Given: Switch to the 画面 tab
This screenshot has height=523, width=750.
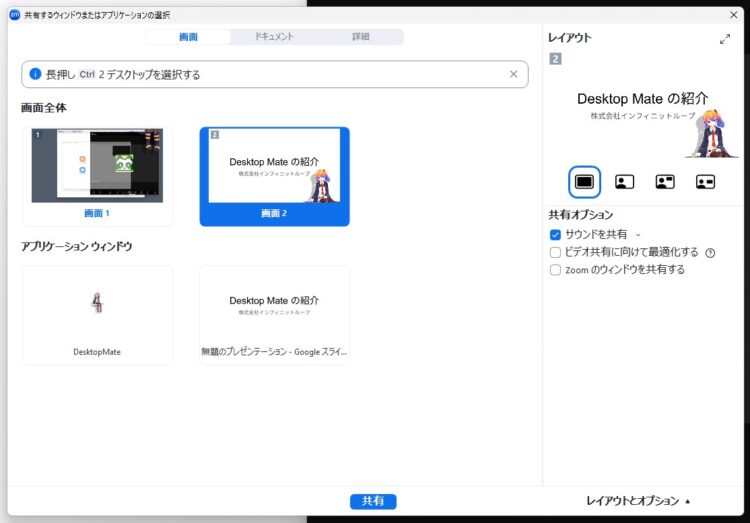Looking at the screenshot, I should (188, 37).
